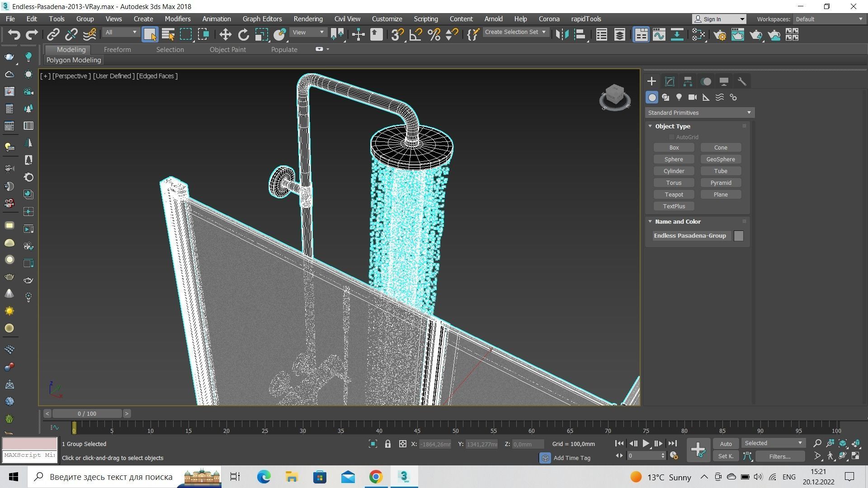Toggle Auto Key mode
This screenshot has height=488, width=868.
point(726,444)
